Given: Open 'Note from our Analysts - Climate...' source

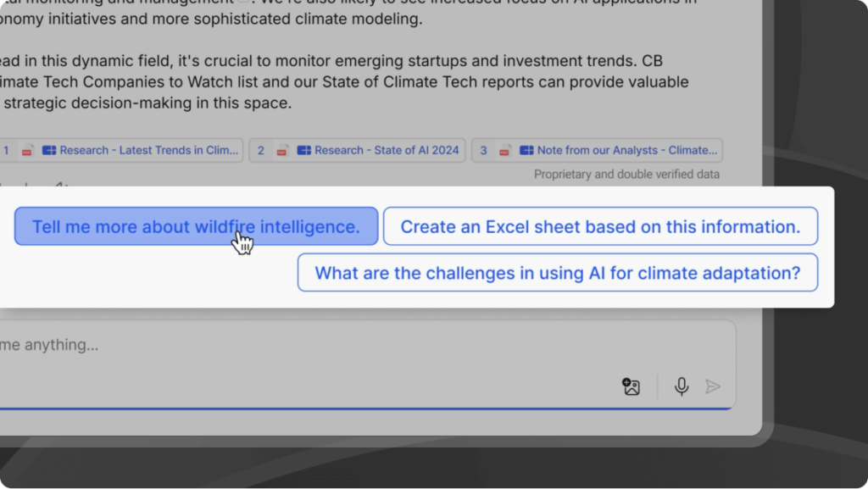Looking at the screenshot, I should pyautogui.click(x=627, y=150).
